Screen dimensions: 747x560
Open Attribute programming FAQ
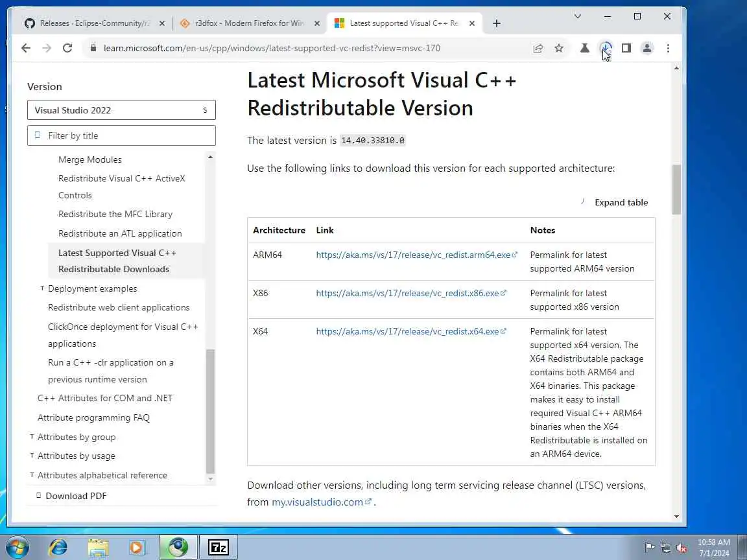[93, 417]
